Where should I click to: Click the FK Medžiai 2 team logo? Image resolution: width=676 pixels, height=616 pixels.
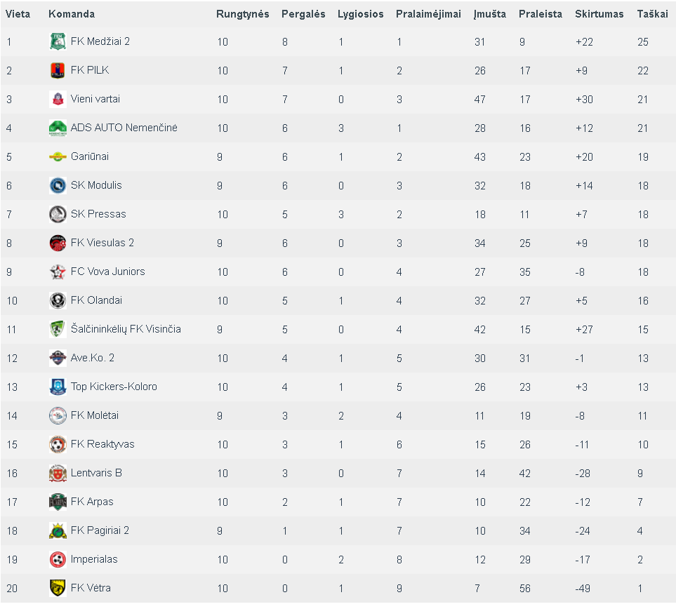pyautogui.click(x=58, y=41)
